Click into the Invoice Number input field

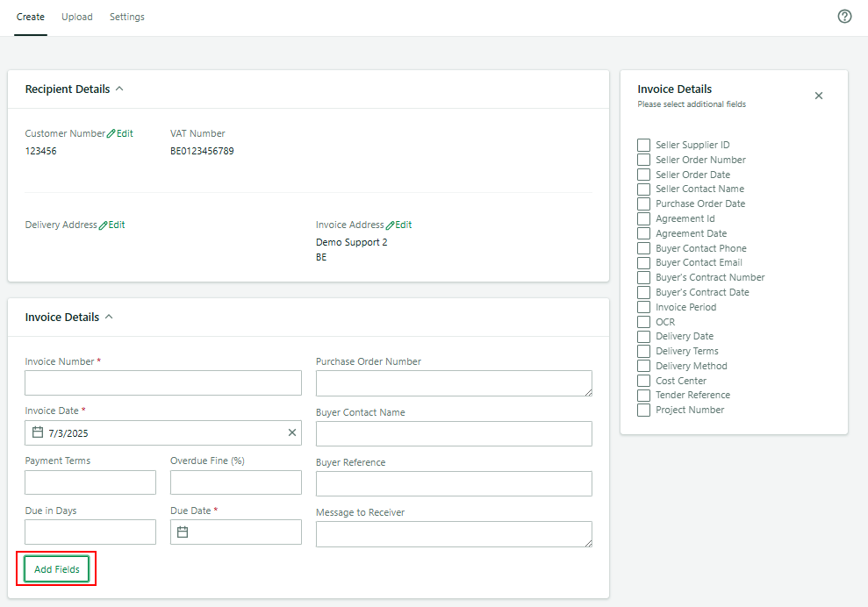[x=162, y=383]
